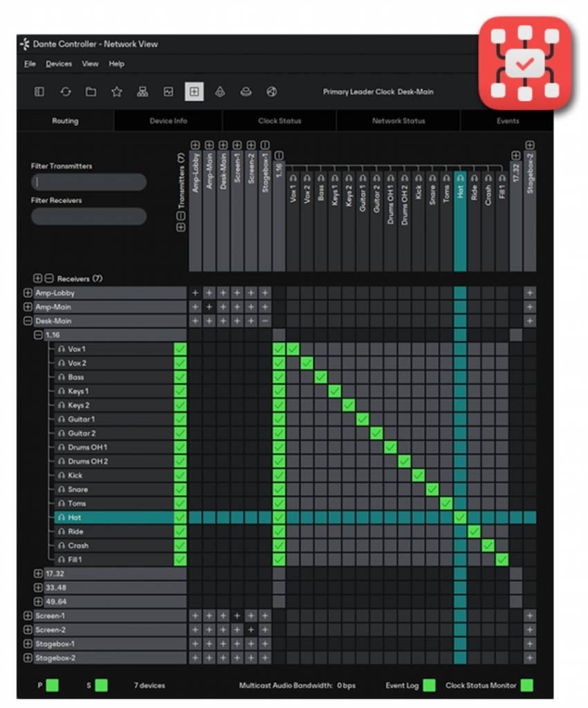The image size is (588, 708).
Task: Click the green P primary status swatch
Action: point(52,685)
